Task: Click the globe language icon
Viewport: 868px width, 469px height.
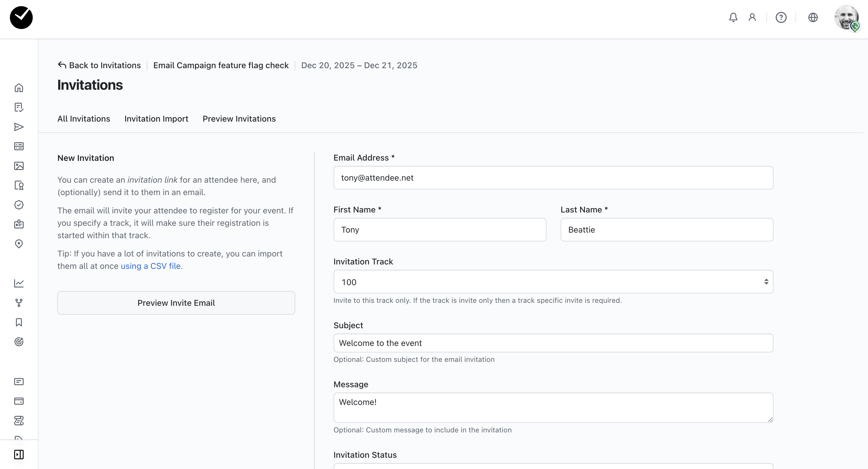Action: click(813, 17)
